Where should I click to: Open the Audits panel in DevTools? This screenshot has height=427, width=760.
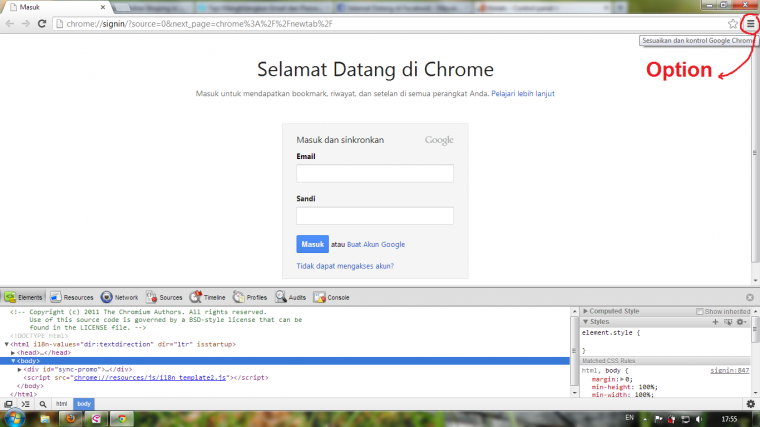(x=290, y=297)
